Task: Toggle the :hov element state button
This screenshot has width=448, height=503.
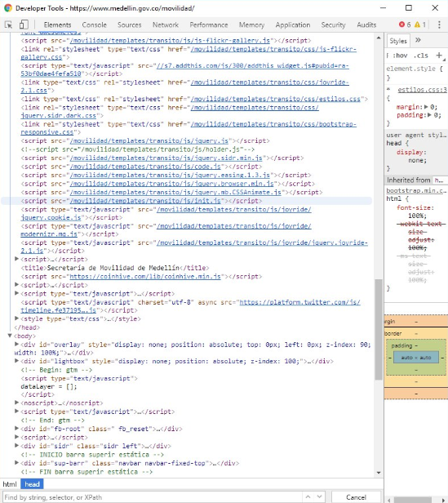Action: (x=400, y=56)
